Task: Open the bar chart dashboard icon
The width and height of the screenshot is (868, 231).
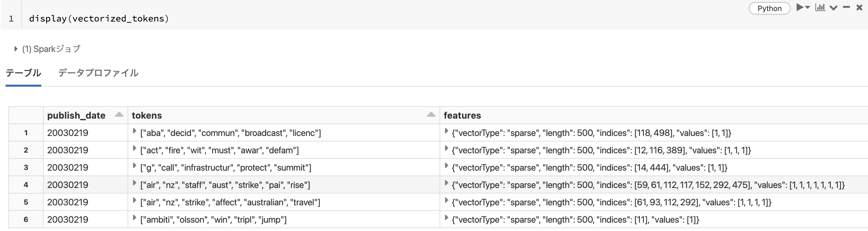Action: [x=820, y=7]
